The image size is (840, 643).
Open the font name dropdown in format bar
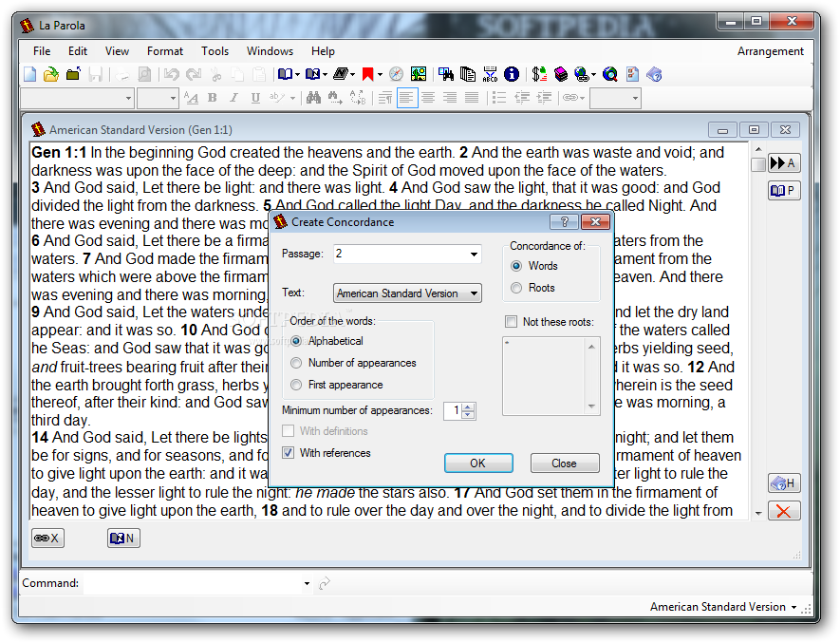(x=128, y=98)
